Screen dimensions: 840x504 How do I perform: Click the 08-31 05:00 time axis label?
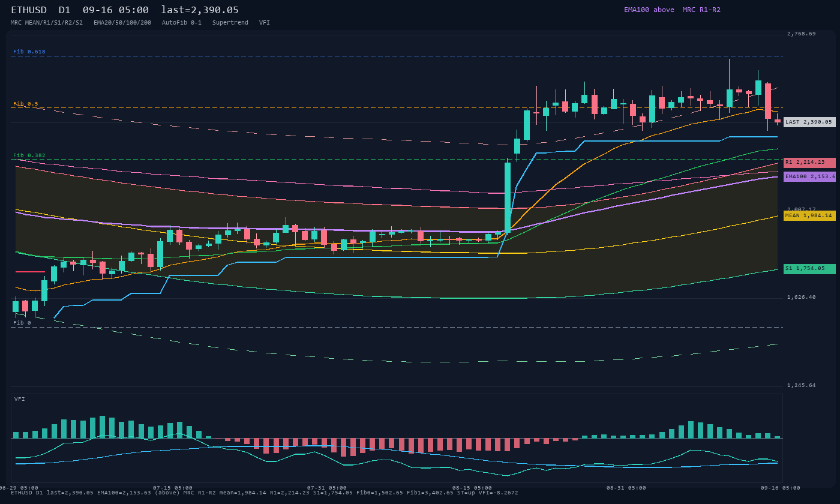tap(626, 488)
